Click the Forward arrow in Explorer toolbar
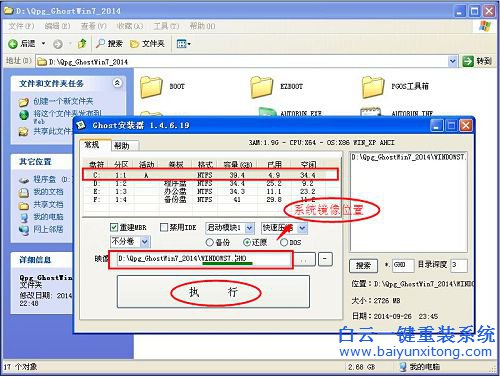 (x=58, y=44)
